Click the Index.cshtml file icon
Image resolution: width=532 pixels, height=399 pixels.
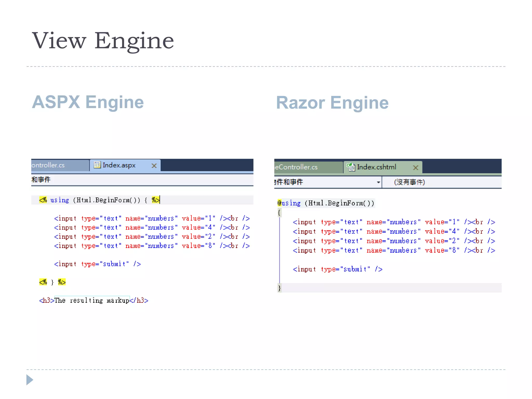351,167
